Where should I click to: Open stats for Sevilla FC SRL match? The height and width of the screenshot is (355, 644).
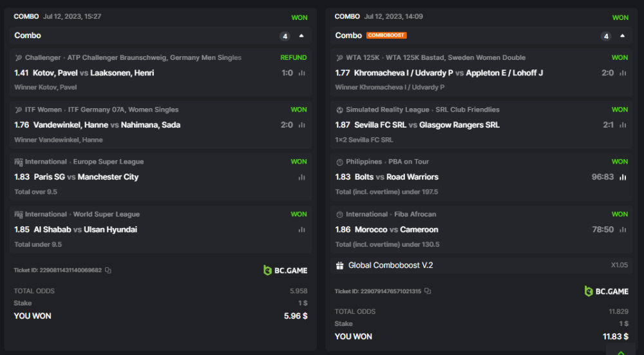point(623,125)
